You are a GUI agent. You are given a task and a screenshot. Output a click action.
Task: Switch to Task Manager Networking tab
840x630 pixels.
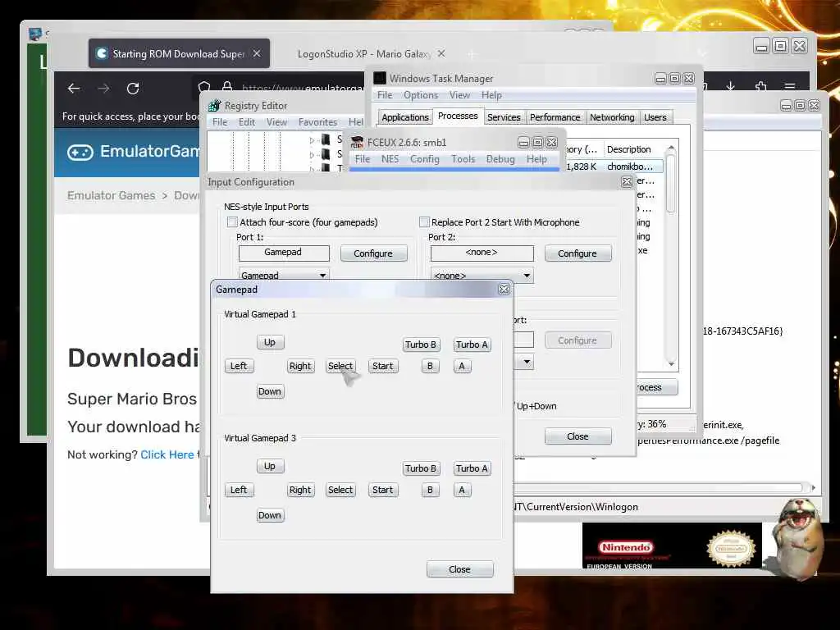(x=612, y=117)
